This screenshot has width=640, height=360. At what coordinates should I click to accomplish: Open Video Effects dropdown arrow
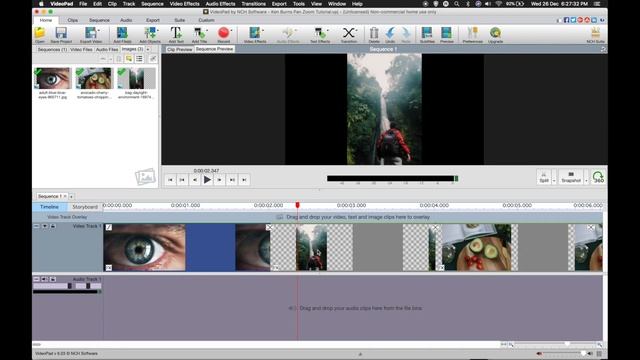tap(264, 31)
